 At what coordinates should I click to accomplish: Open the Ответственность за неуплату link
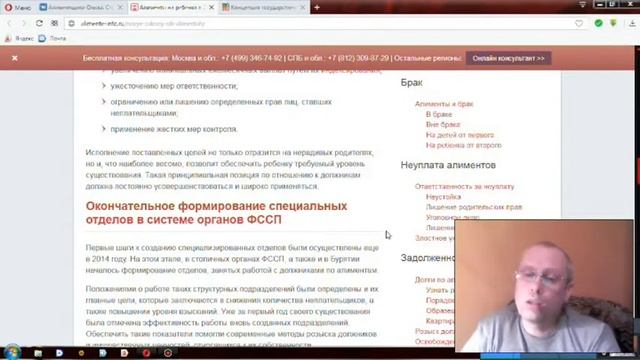(464, 186)
